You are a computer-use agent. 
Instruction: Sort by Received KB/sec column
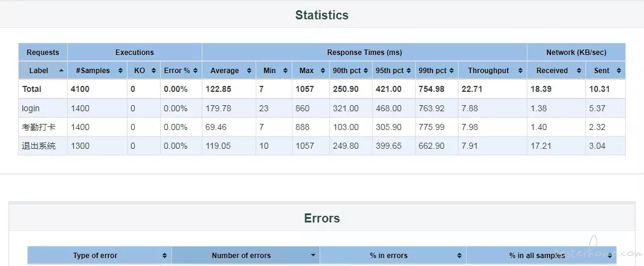556,70
